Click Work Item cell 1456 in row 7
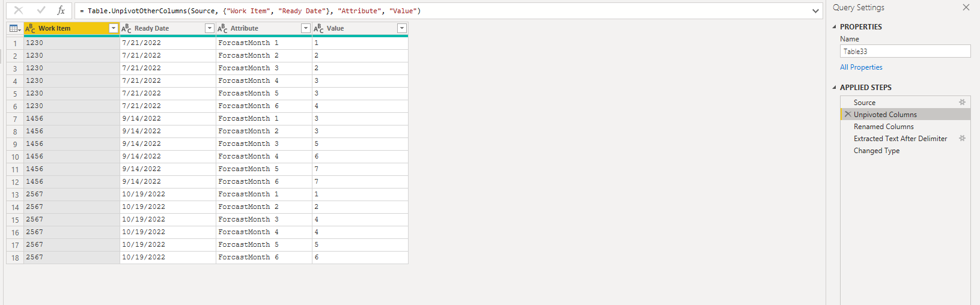The width and height of the screenshot is (980, 305). coord(72,119)
